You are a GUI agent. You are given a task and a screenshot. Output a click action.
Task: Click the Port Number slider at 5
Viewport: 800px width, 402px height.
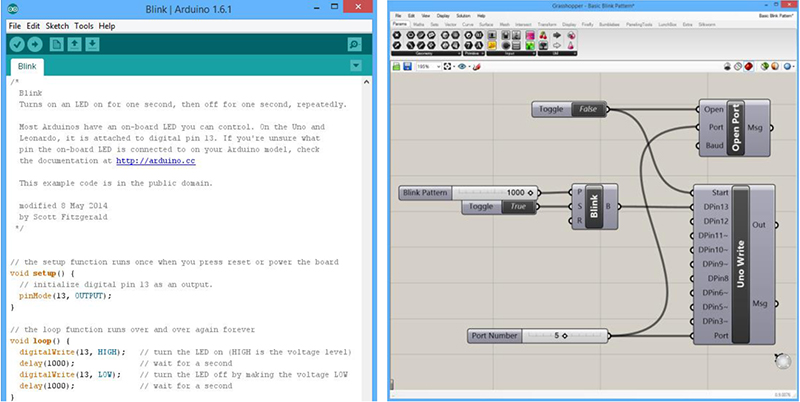[x=564, y=336]
